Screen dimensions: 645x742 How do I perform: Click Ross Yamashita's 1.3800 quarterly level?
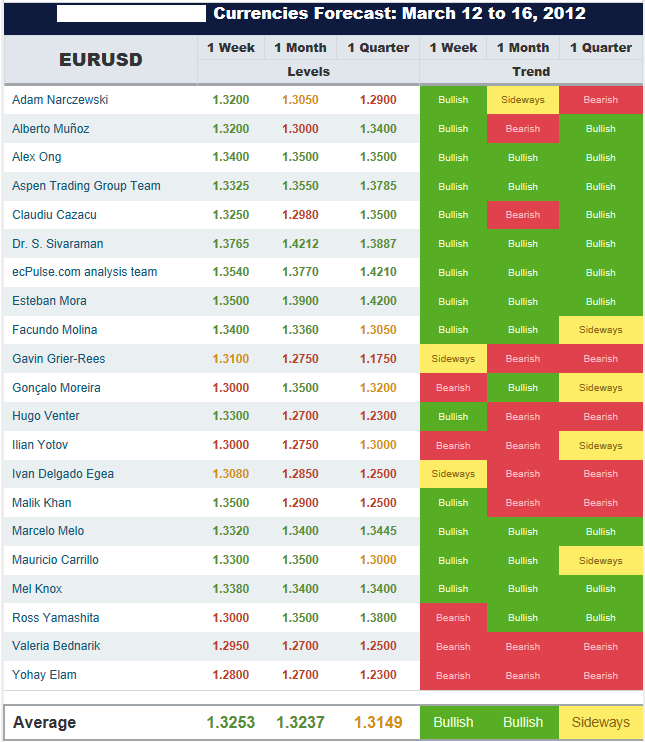coord(378,618)
